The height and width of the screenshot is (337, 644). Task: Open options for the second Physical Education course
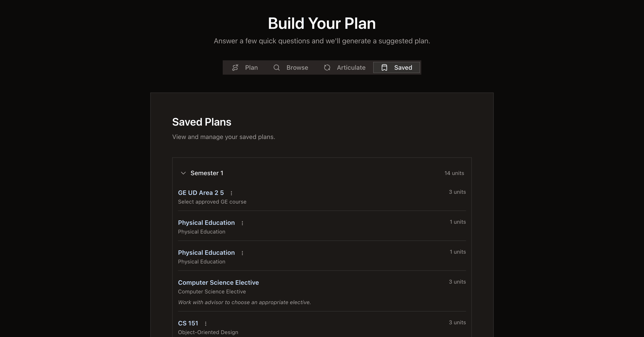[242, 253]
